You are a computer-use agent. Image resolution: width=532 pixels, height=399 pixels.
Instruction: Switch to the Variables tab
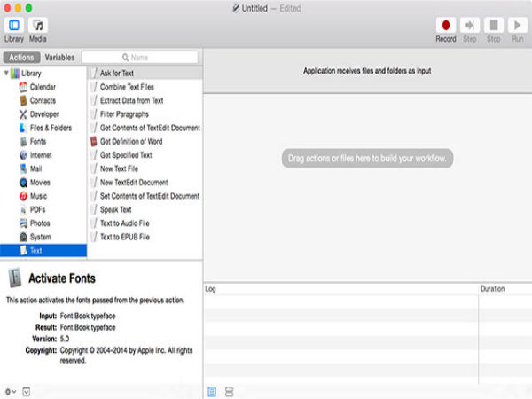[x=59, y=58]
